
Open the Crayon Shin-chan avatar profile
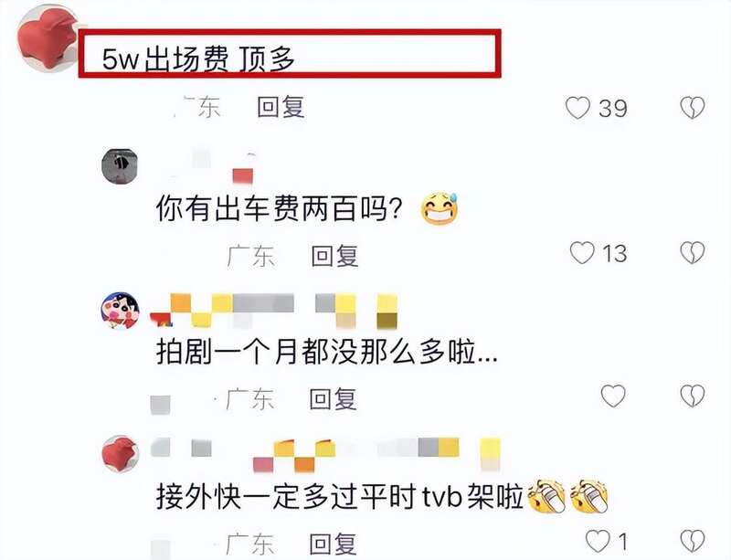click(x=121, y=311)
